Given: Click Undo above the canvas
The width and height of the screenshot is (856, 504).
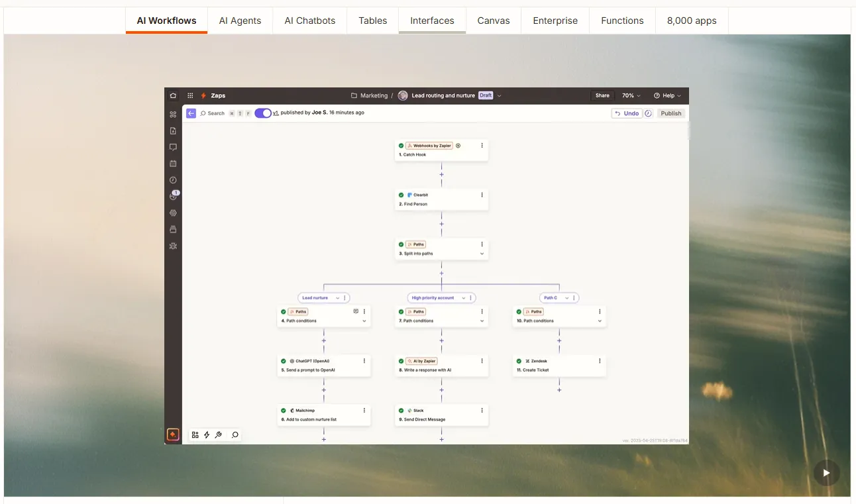Looking at the screenshot, I should click(x=627, y=113).
